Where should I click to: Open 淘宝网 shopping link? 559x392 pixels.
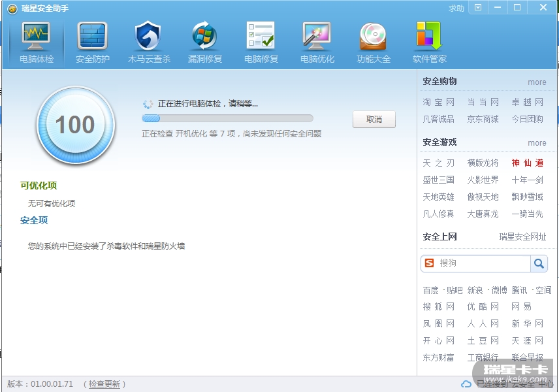[x=438, y=102]
